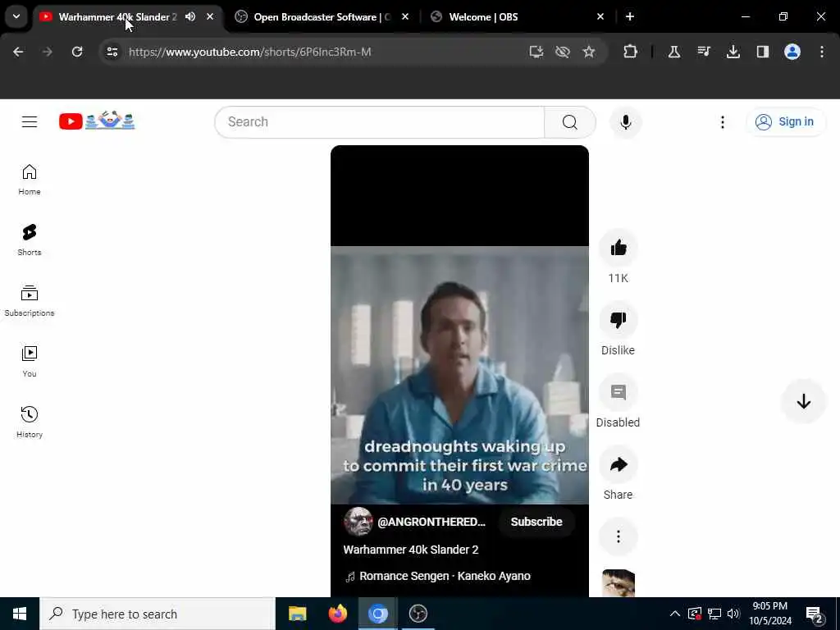Like the short with thumbs-up
The height and width of the screenshot is (630, 840).
[619, 248]
